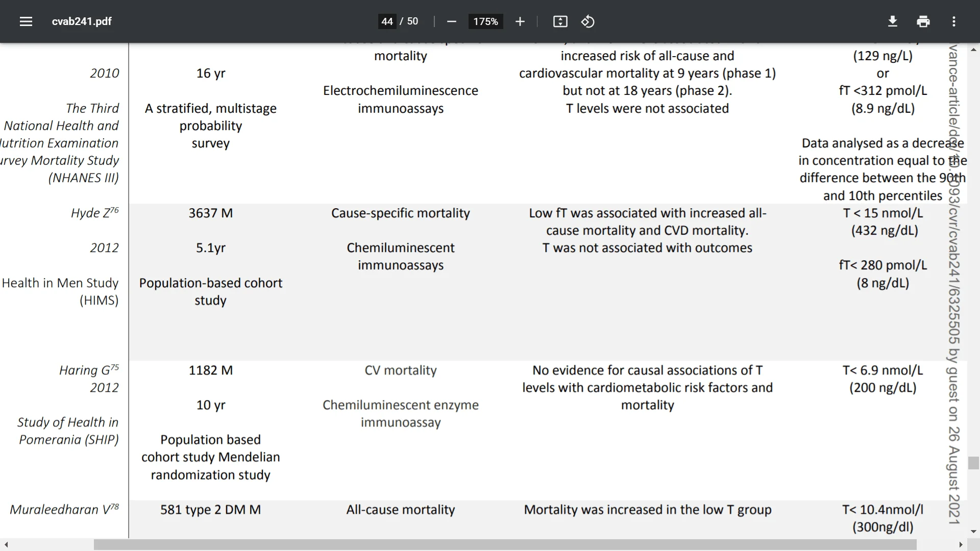Click the zoom out minus button
Screen dimensions: 980x551
[451, 21]
